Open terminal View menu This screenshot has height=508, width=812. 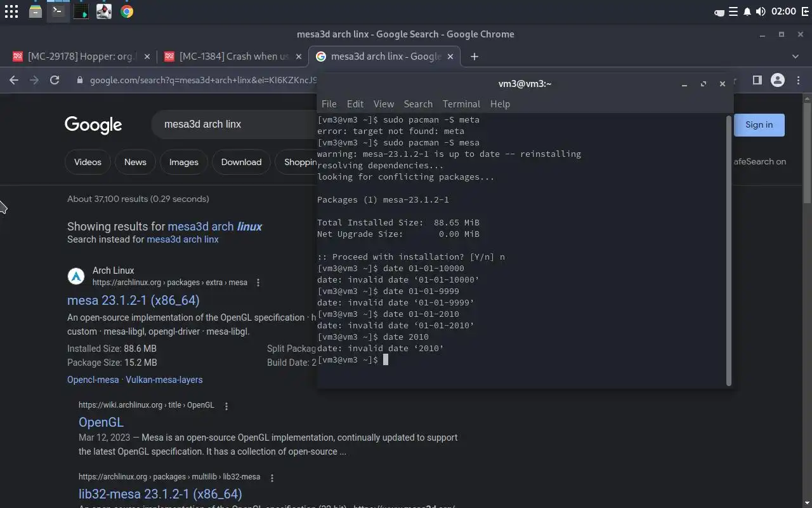[x=384, y=104]
